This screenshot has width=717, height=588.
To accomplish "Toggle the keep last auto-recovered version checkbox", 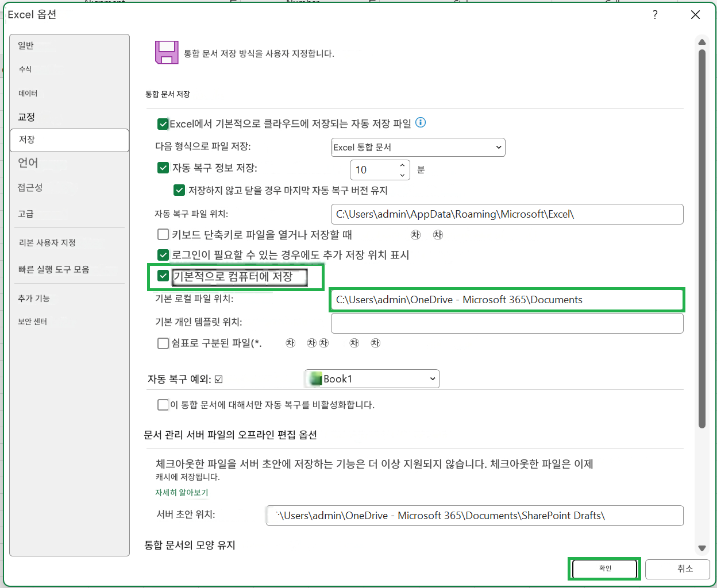I will click(x=179, y=190).
